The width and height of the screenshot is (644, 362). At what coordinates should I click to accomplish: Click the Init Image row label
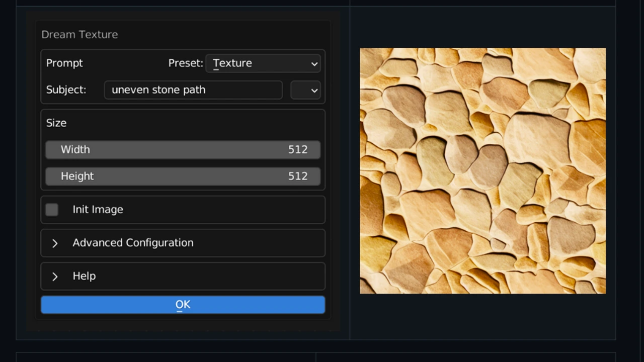98,209
